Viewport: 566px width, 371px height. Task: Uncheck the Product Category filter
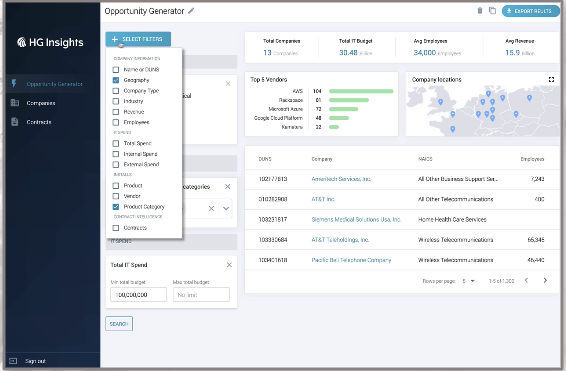[116, 207]
